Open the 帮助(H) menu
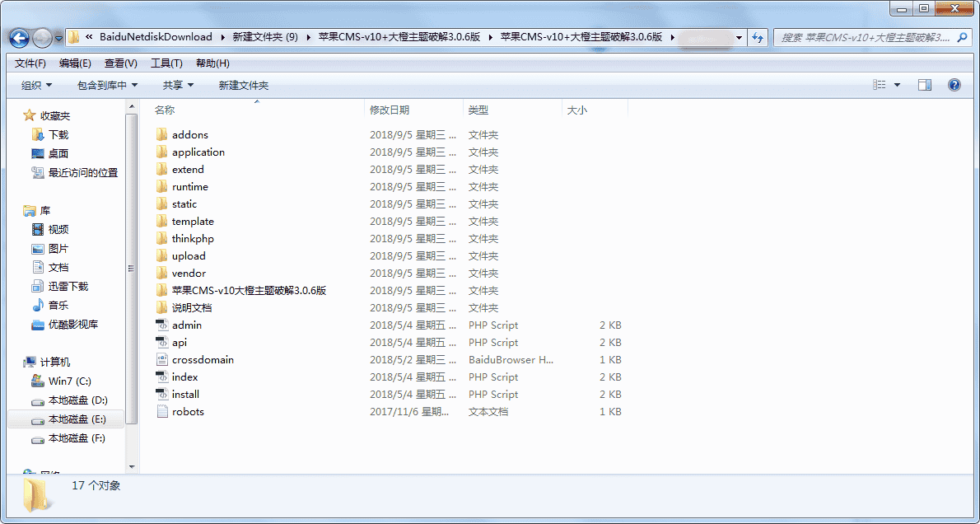 coord(212,63)
